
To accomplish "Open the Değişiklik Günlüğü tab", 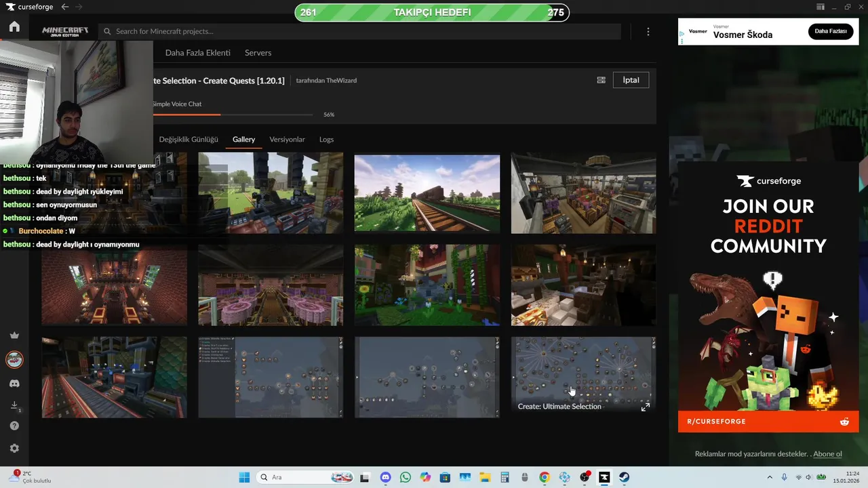I will coord(189,139).
